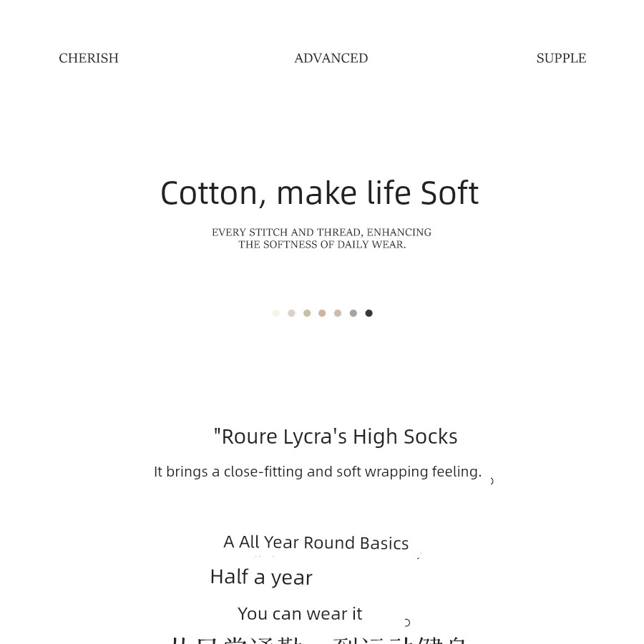
Task: Select the ADVANCED heading label
Action: 331,58
